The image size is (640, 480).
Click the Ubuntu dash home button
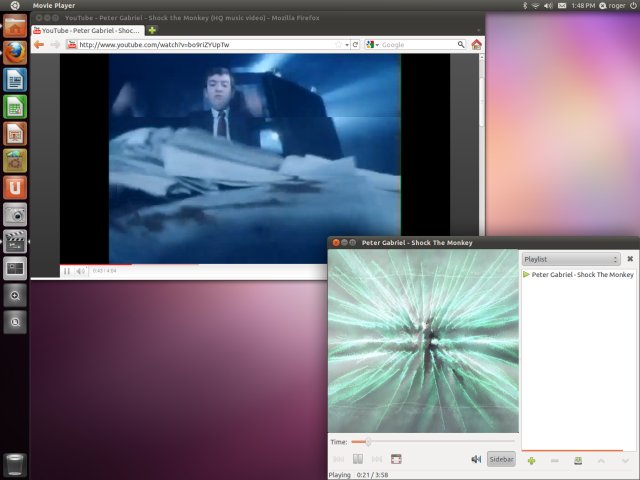coord(15,5)
